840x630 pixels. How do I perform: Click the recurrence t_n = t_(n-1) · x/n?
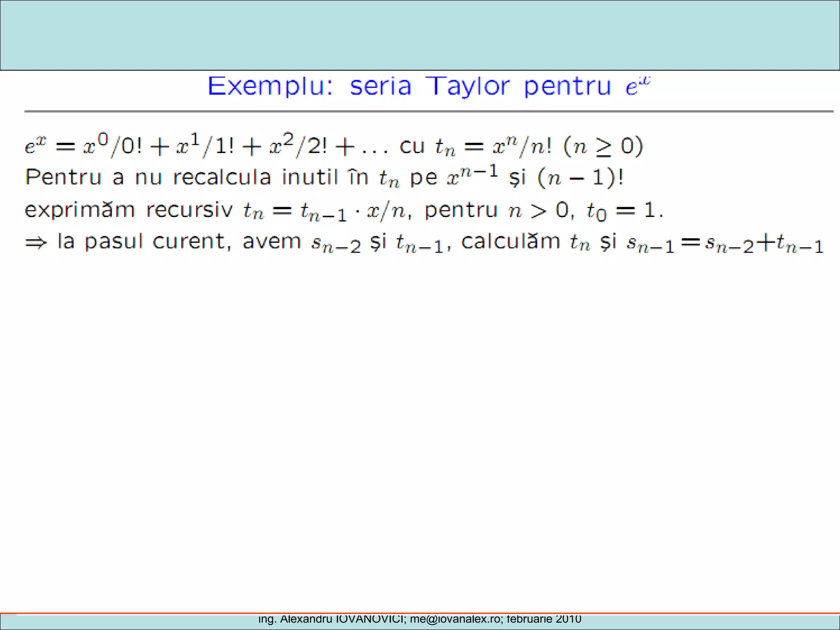coord(324,211)
